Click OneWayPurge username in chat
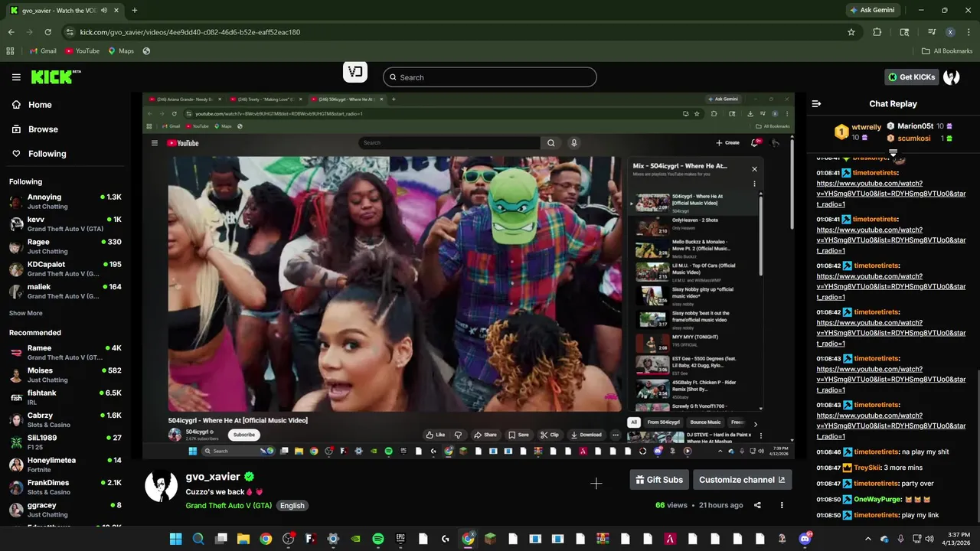 click(877, 499)
